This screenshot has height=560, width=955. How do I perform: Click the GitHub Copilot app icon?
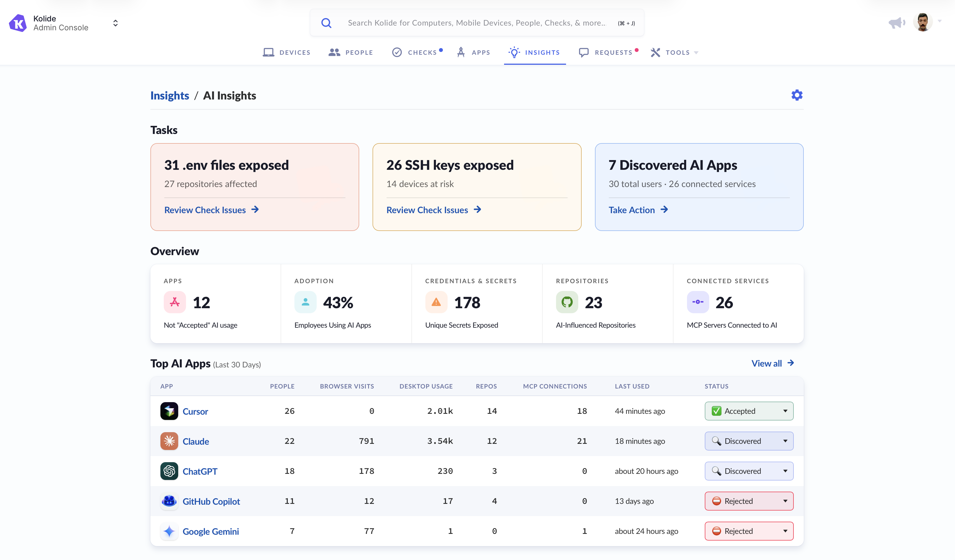[x=169, y=501]
